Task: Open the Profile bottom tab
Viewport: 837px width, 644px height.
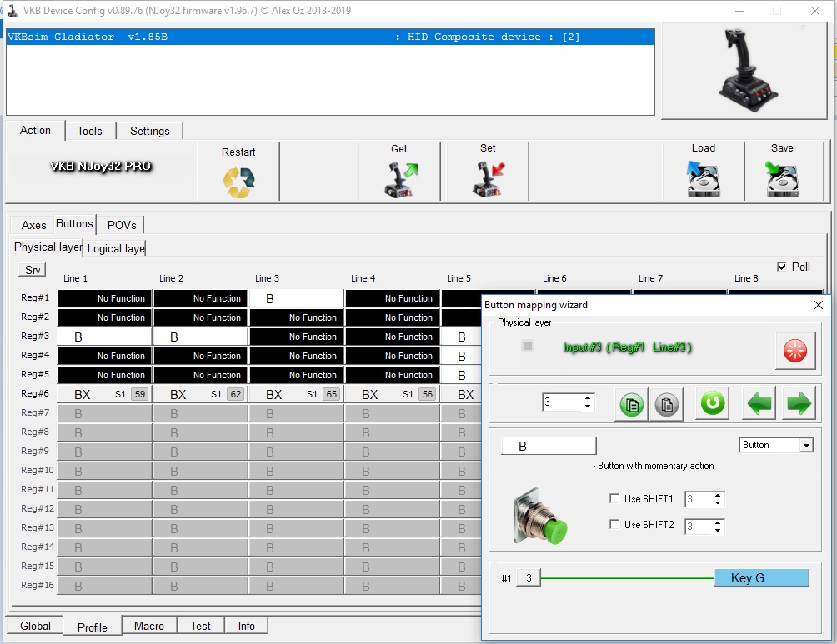Action: [92, 627]
